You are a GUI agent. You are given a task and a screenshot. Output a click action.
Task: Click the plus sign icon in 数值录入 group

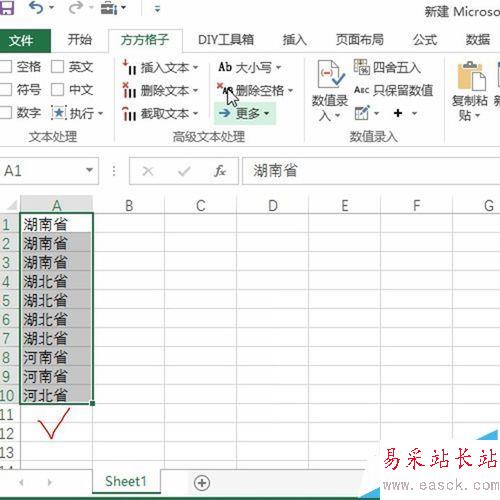[x=398, y=113]
